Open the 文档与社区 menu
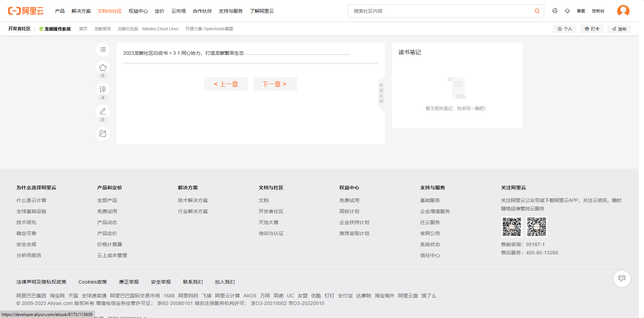 pos(110,11)
